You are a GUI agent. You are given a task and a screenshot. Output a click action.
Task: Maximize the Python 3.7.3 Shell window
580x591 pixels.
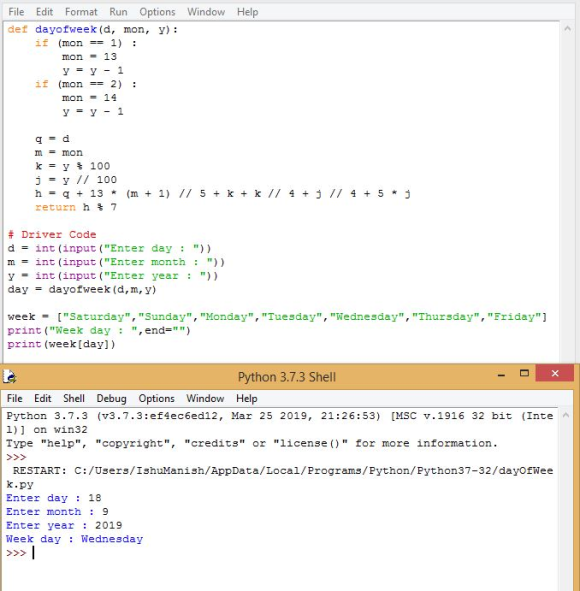[524, 374]
